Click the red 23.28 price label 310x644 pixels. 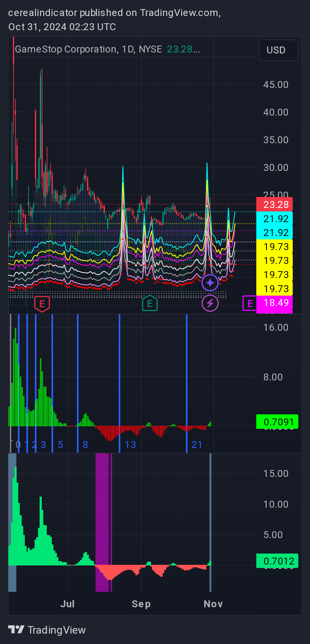(275, 205)
